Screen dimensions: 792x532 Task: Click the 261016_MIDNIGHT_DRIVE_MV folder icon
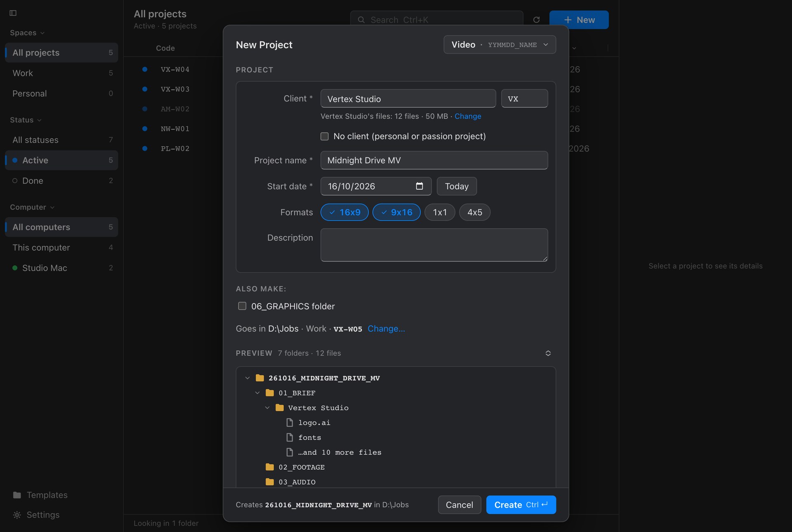coord(260,378)
